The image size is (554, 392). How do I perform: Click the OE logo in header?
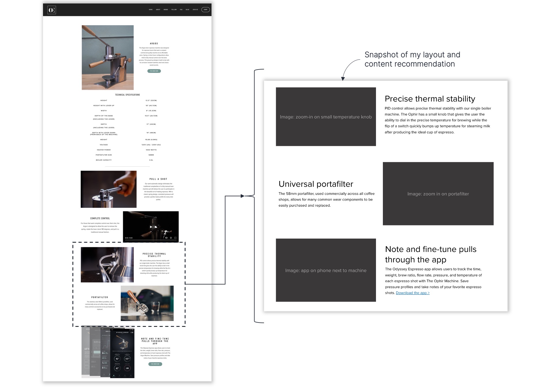[x=52, y=10]
